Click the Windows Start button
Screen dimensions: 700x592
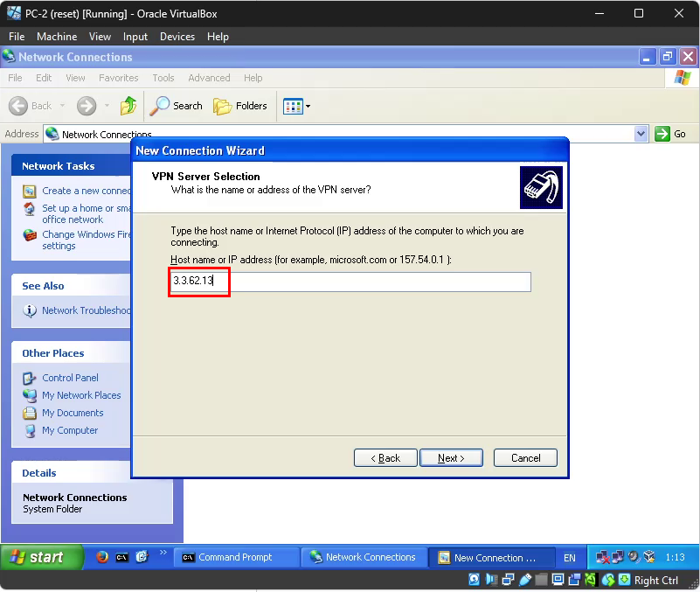coord(42,557)
